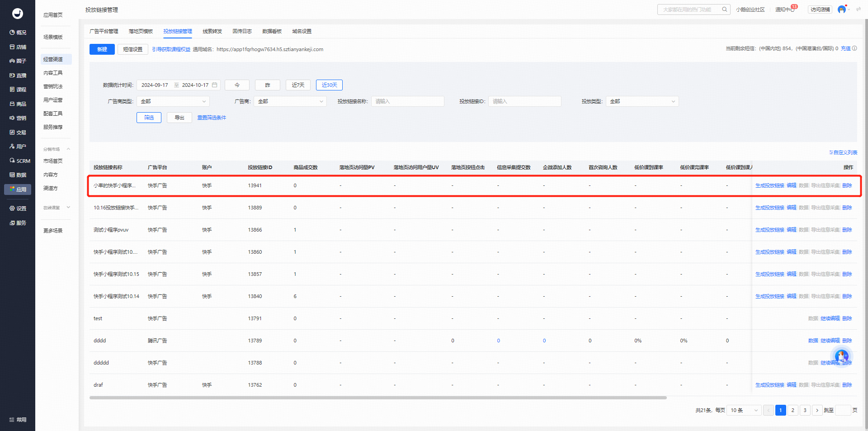Open the 广告商类型 dropdown

[173, 101]
